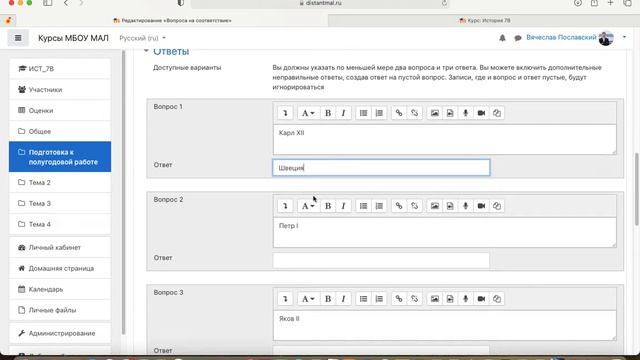Open Тема 3 in sidebar

click(x=60, y=203)
